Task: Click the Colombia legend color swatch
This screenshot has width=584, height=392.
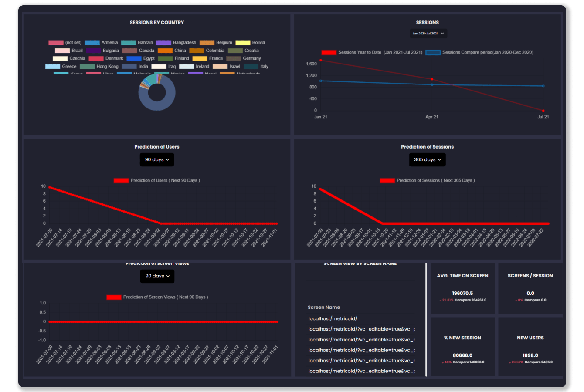Action: [x=197, y=51]
